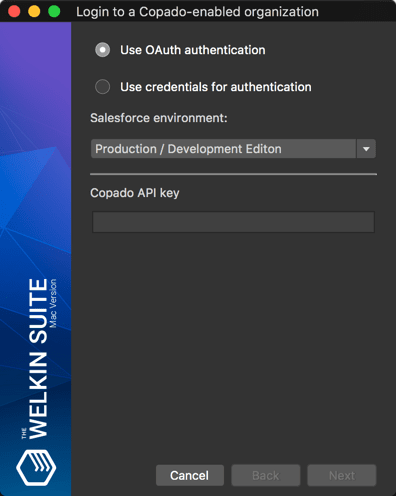
Task: Select Use OAuth authentication radio button
Action: tap(103, 50)
